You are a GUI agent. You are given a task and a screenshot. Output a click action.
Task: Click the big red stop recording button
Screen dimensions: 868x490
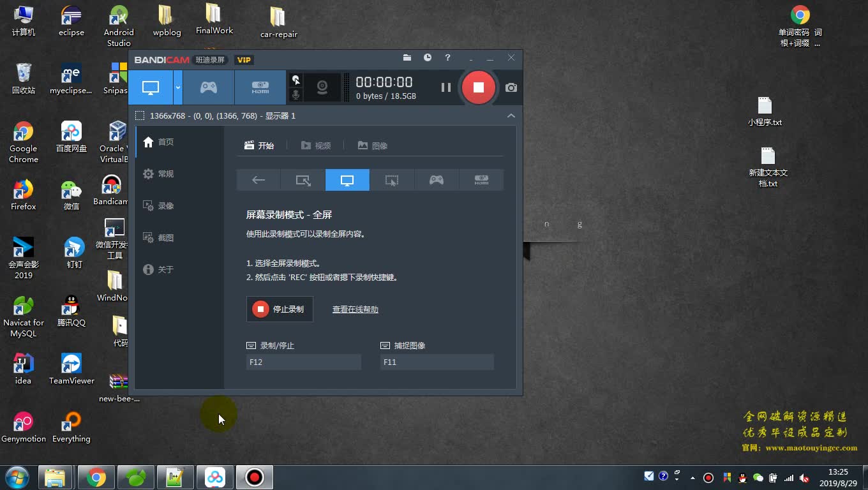(479, 87)
